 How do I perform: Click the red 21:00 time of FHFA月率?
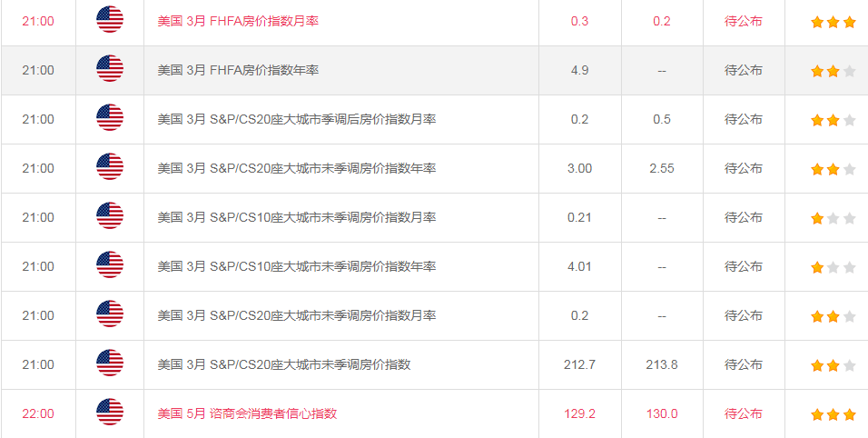(x=38, y=21)
